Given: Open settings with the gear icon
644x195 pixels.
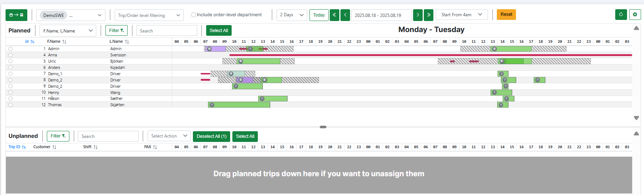Looking at the screenshot, I should point(635,15).
